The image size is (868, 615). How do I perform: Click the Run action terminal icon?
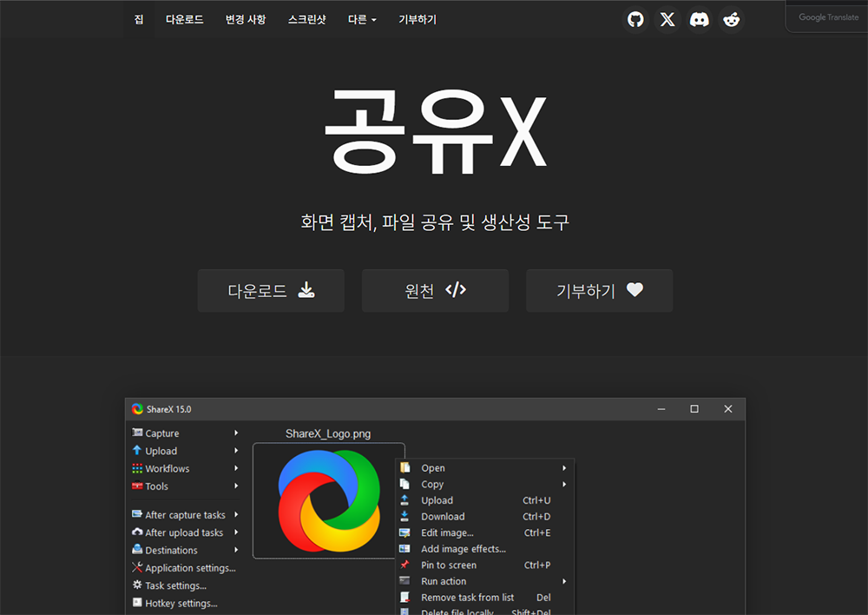(404, 580)
